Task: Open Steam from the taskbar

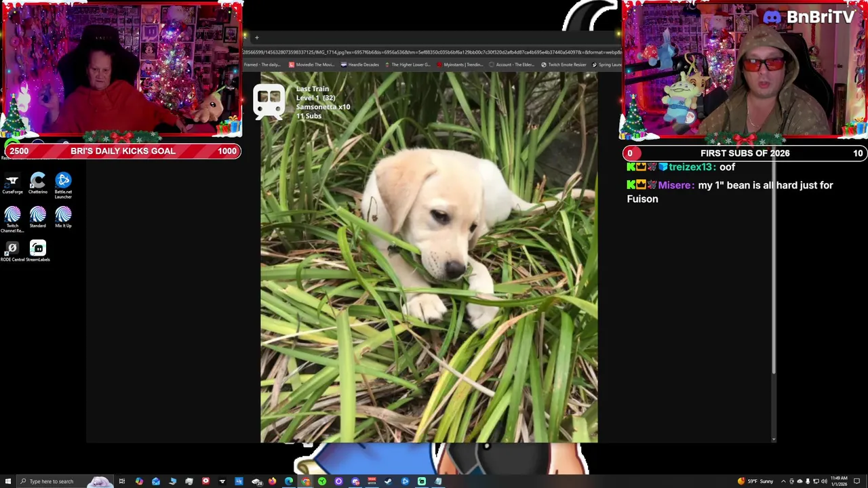Action: click(x=389, y=481)
